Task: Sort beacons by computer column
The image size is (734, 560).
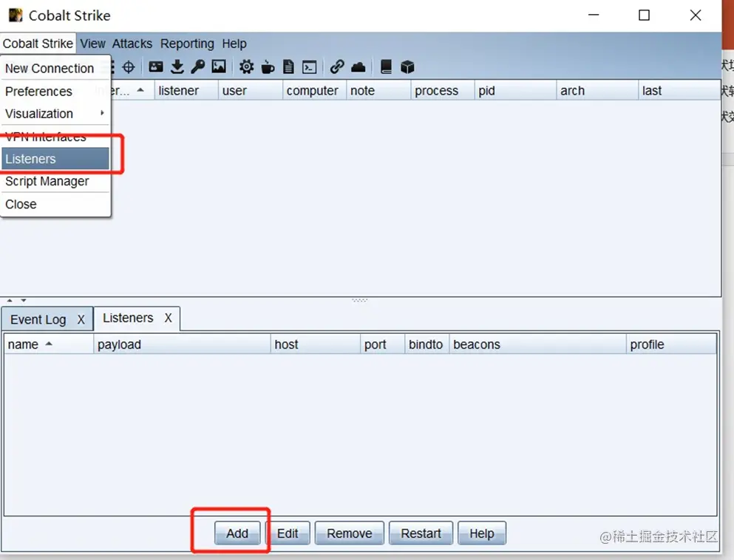Action: (x=315, y=90)
